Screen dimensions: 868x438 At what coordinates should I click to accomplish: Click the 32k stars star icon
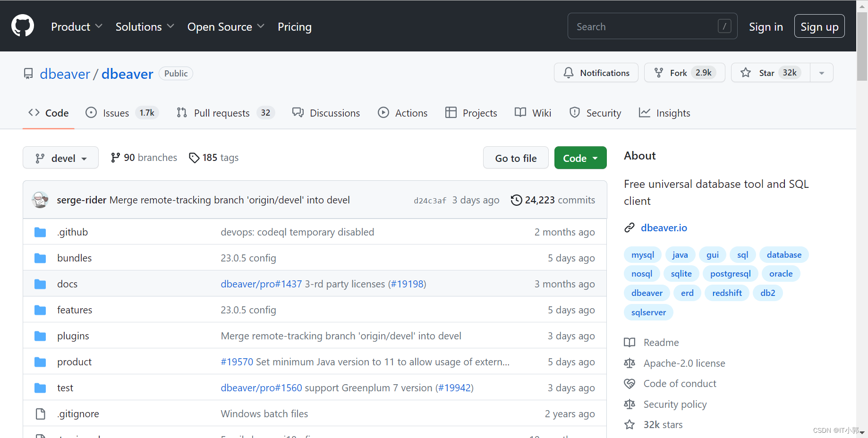click(630, 425)
